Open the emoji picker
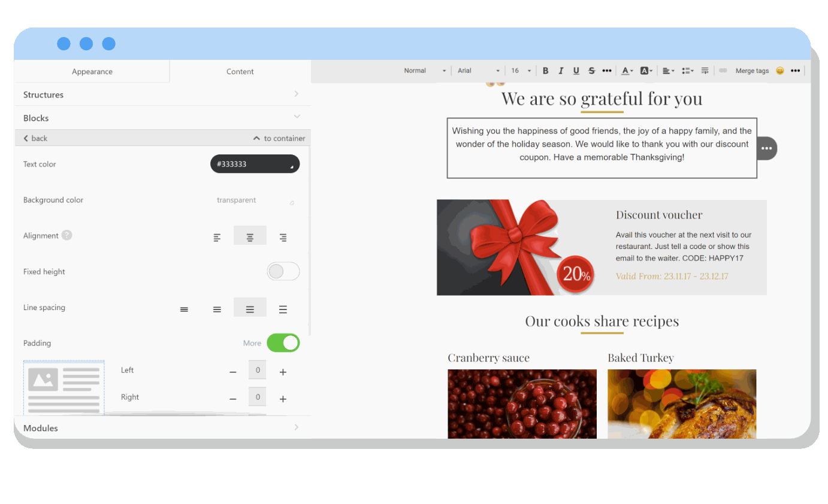Image resolution: width=828 pixels, height=504 pixels. click(x=780, y=71)
